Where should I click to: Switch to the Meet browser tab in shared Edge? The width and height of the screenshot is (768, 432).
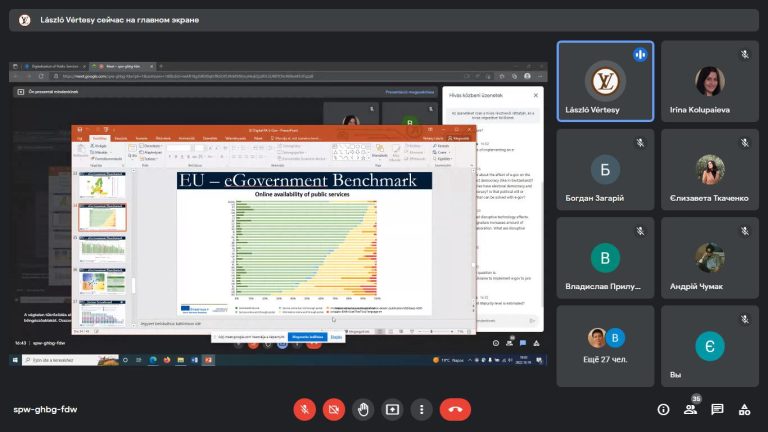coord(122,66)
